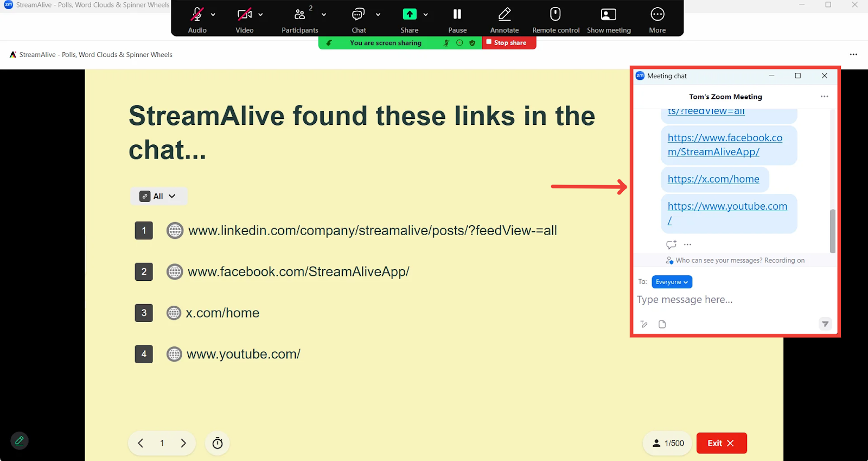The height and width of the screenshot is (461, 868).
Task: Open the StreamAlive app three-dot menu
Action: (853, 54)
